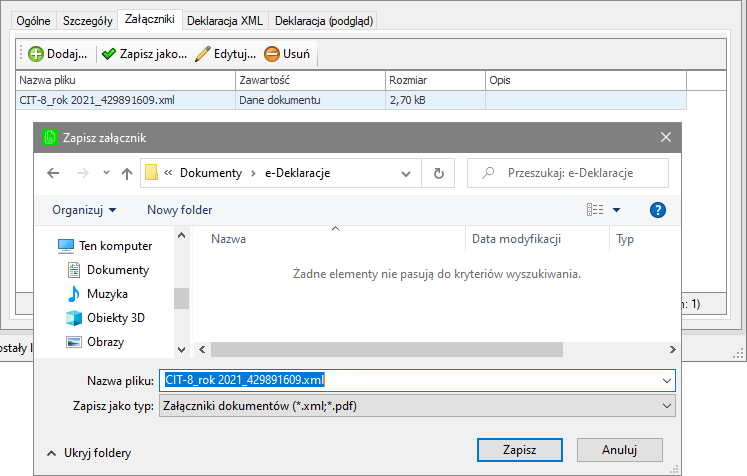Click the green Dodaj add icon
This screenshot has height=476, width=747.
36,54
